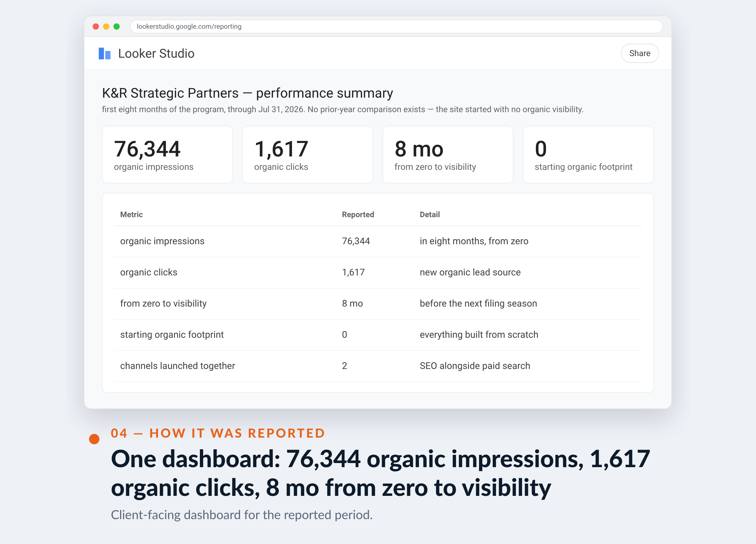Image resolution: width=756 pixels, height=544 pixels.
Task: Select the 8 mo from zero to visibility scorecard
Action: [448, 155]
